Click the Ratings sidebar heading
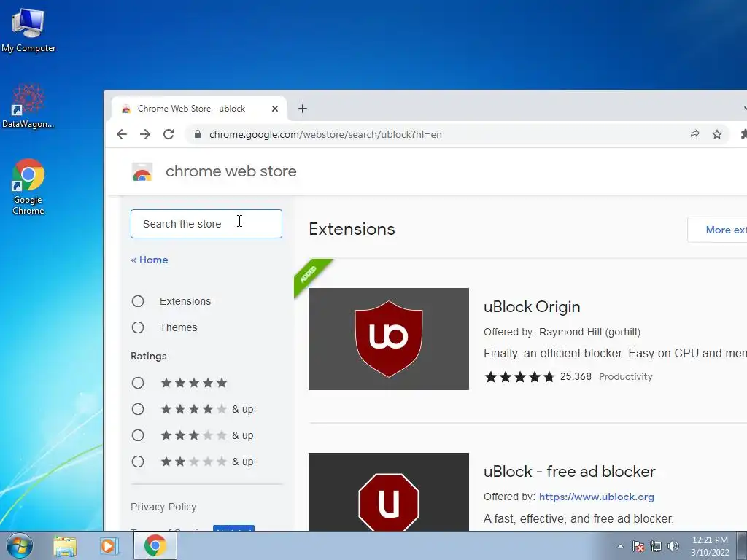Viewport: 747px width, 560px height. pos(149,356)
